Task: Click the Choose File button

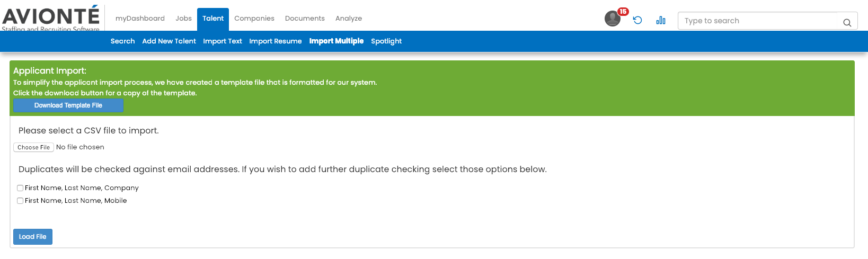Action: tap(33, 147)
